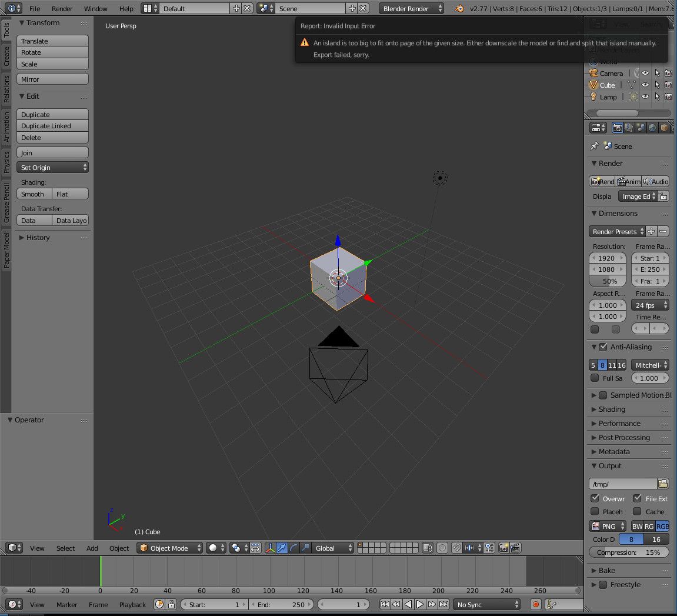
Task: Toggle the Overwr checkbox in Output
Action: tap(595, 498)
